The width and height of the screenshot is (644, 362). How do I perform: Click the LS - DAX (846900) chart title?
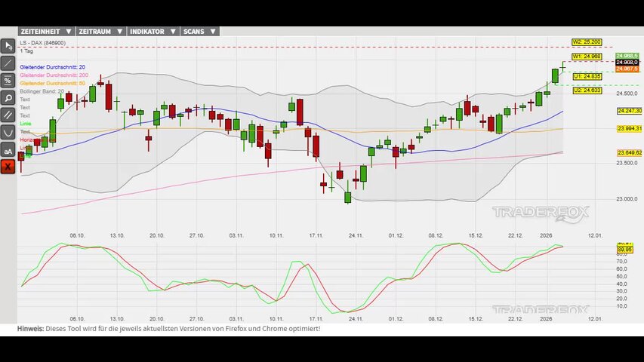tap(42, 43)
